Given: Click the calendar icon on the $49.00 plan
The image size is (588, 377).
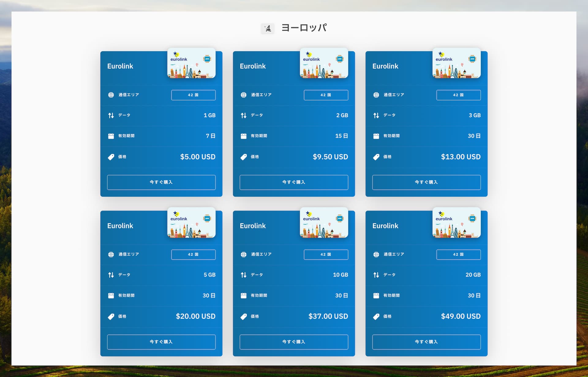Looking at the screenshot, I should pos(376,295).
